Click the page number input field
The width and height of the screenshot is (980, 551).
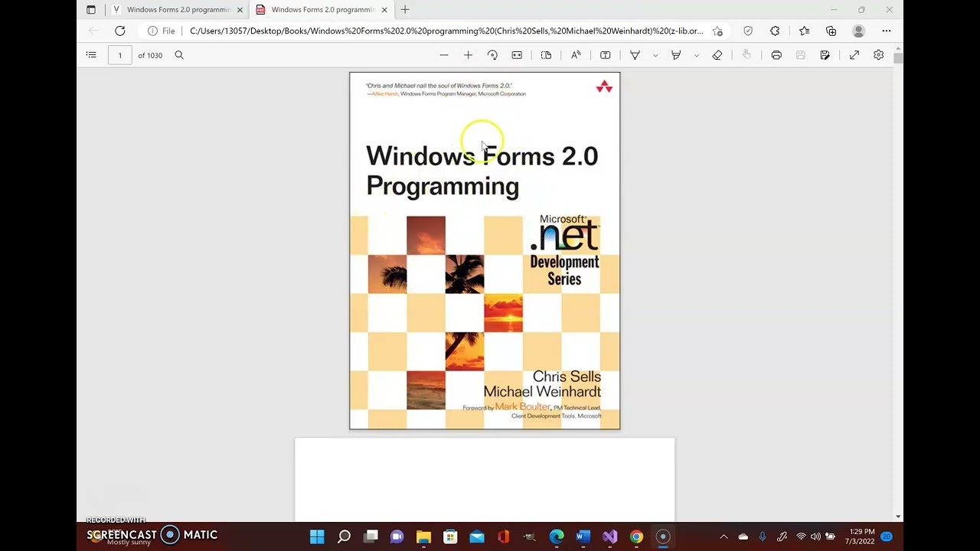[x=119, y=55]
